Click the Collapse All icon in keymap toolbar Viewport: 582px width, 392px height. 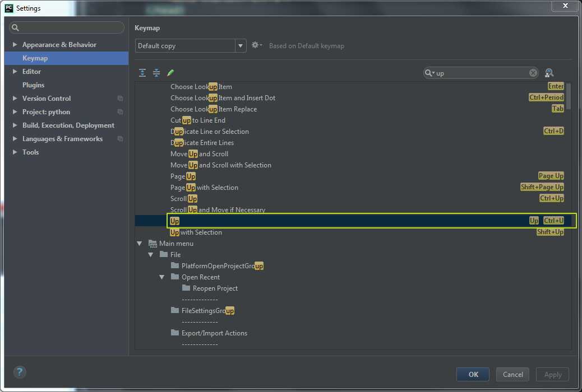(156, 73)
